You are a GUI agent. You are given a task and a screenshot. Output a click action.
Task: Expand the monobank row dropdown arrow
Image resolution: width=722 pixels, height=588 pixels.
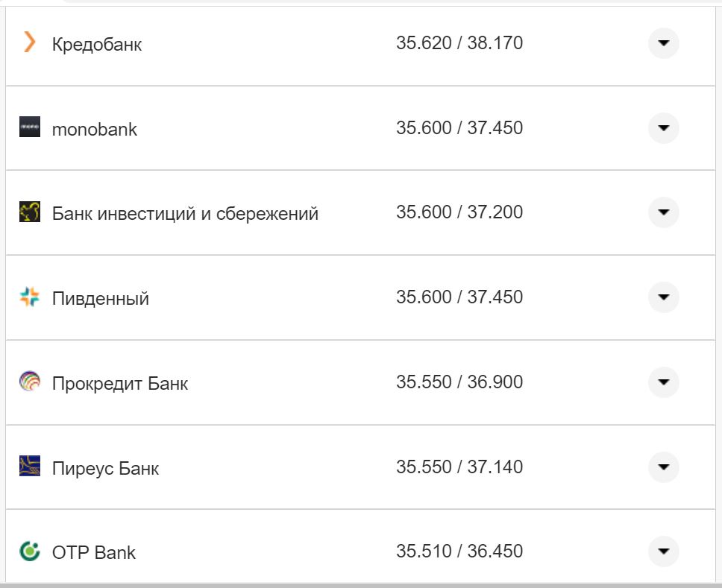click(663, 128)
